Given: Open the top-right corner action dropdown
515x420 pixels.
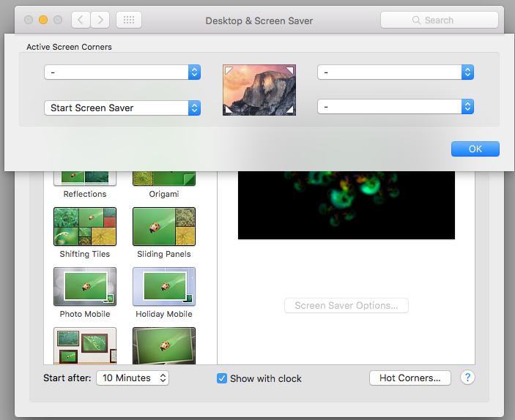Looking at the screenshot, I should pyautogui.click(x=396, y=72).
